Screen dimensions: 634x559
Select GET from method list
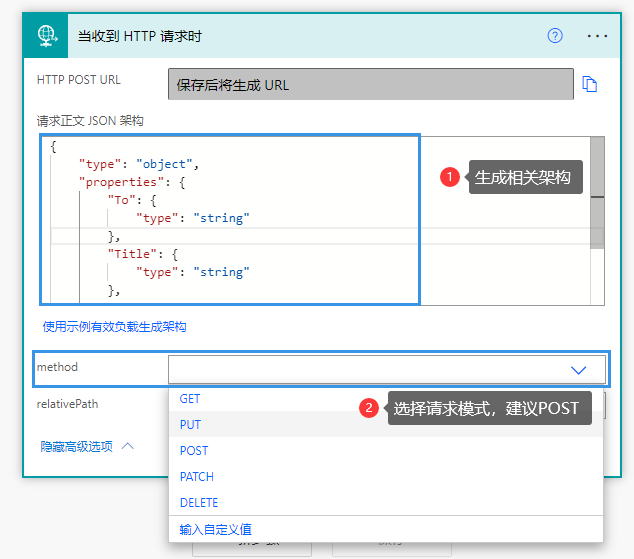190,399
